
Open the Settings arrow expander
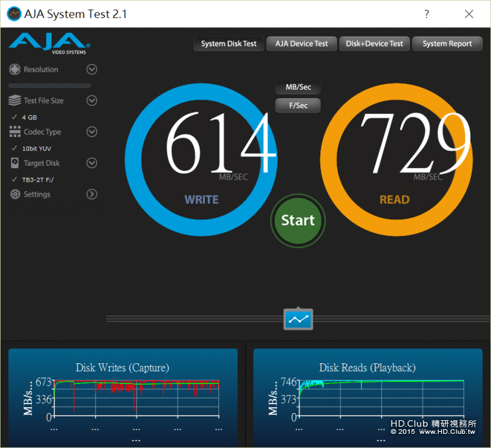tap(92, 194)
